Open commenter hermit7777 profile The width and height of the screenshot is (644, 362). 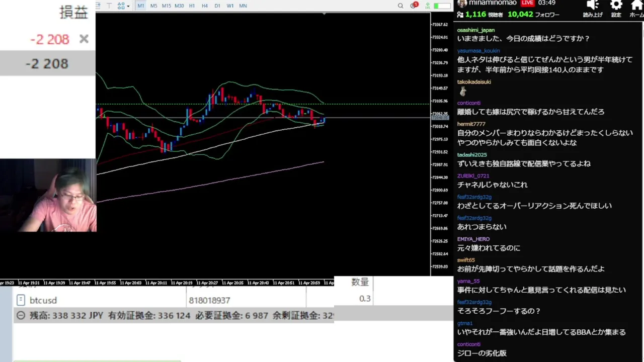471,124
